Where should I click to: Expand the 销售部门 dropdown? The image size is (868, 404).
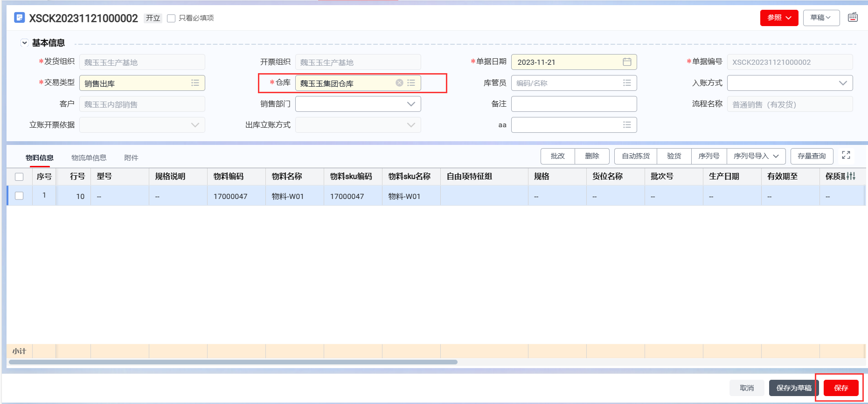[x=410, y=104]
